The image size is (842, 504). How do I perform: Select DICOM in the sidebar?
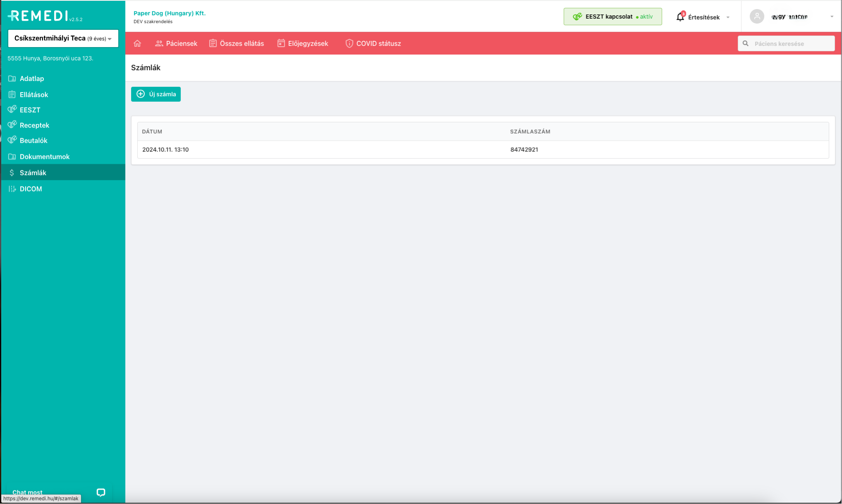(31, 189)
